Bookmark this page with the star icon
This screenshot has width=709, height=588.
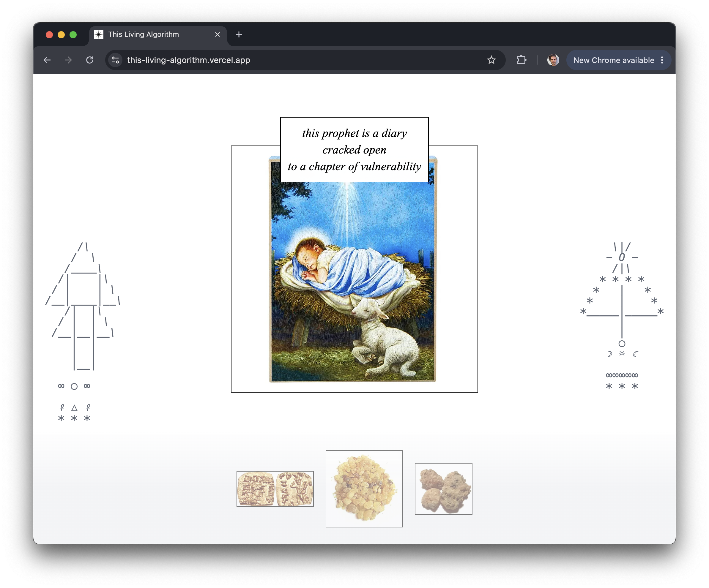[x=491, y=60]
